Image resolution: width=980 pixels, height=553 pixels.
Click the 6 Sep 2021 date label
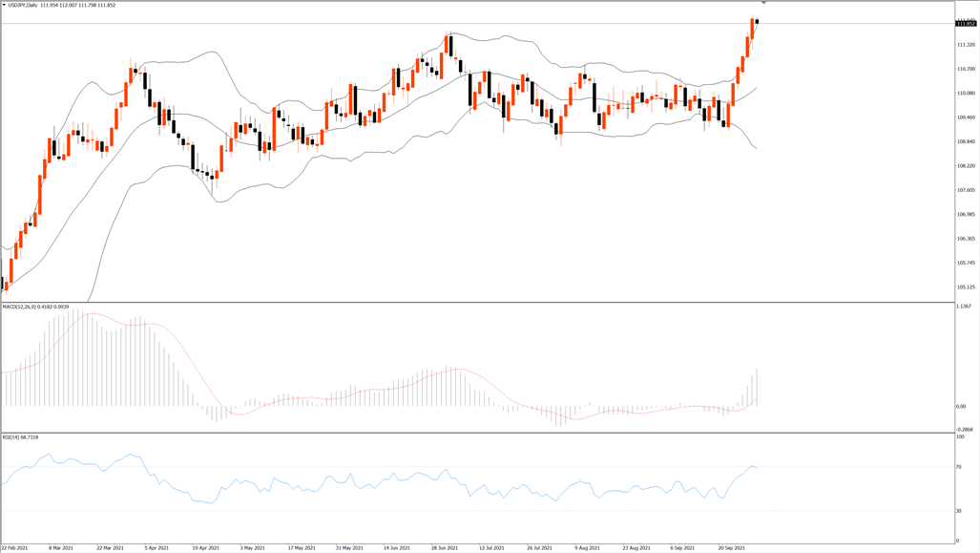click(x=682, y=548)
